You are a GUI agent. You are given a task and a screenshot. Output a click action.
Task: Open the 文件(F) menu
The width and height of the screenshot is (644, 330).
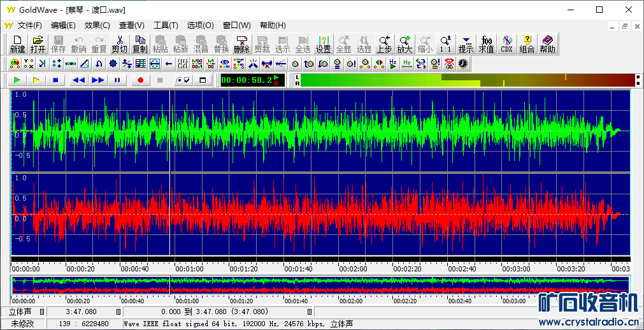[30, 25]
